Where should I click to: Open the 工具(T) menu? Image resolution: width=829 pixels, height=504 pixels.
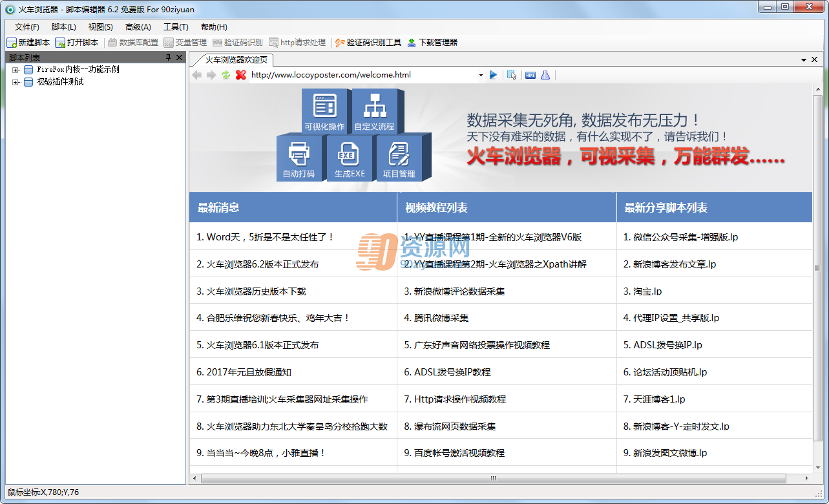[176, 27]
